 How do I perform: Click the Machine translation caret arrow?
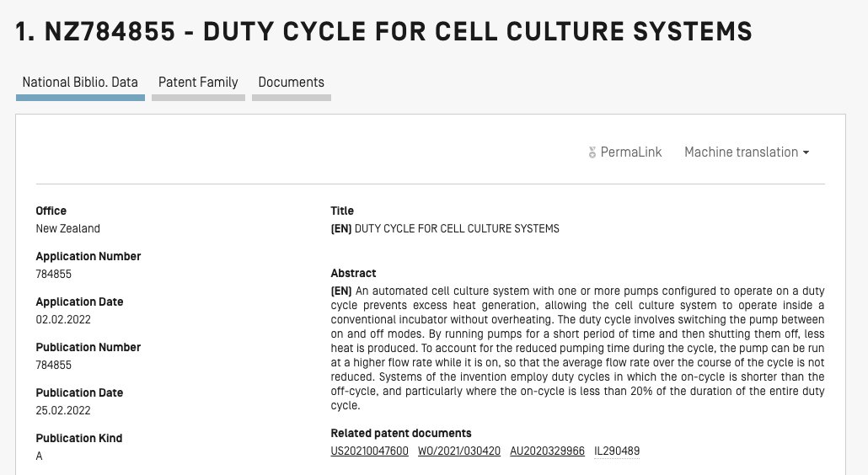(806, 152)
